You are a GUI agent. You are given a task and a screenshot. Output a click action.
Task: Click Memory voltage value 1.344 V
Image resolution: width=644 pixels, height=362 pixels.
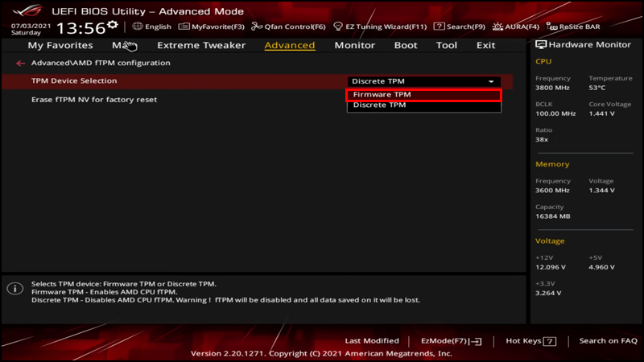(x=601, y=191)
